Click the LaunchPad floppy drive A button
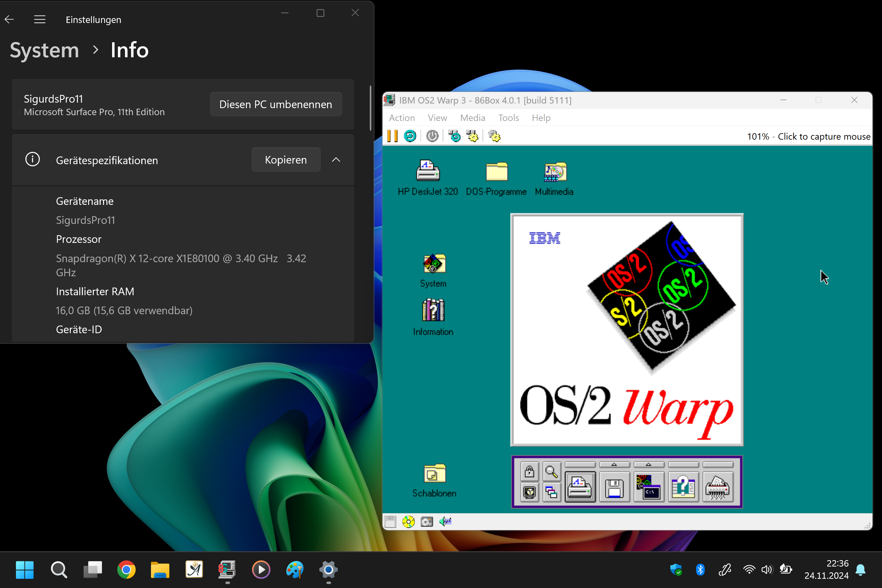The image size is (882, 588). (x=614, y=486)
